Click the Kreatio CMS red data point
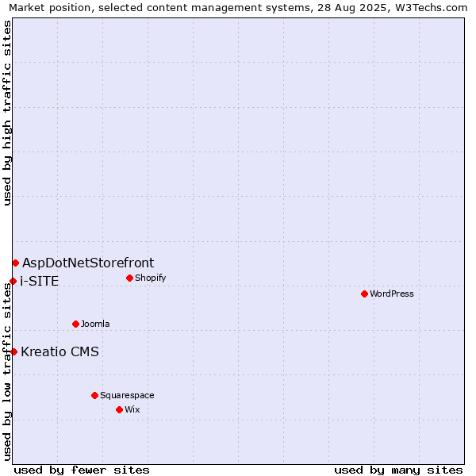 coord(14,351)
